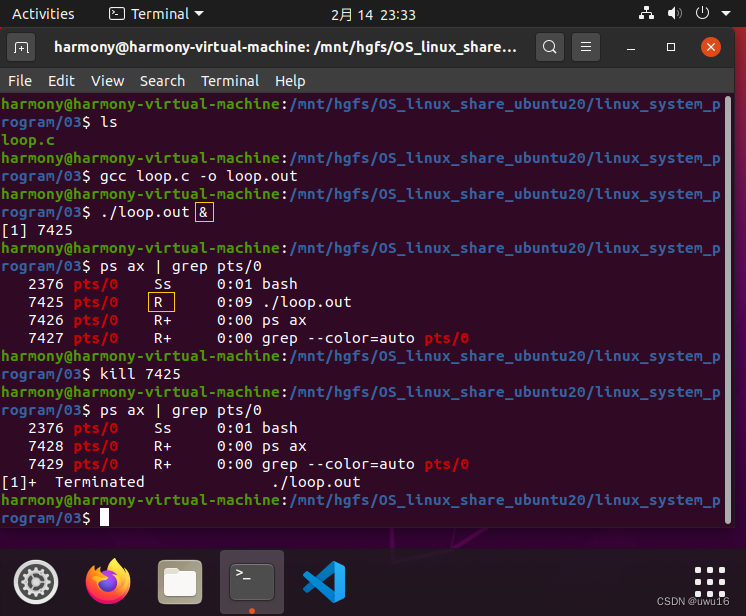Click the terminal vertical scrollbar

tap(728, 310)
